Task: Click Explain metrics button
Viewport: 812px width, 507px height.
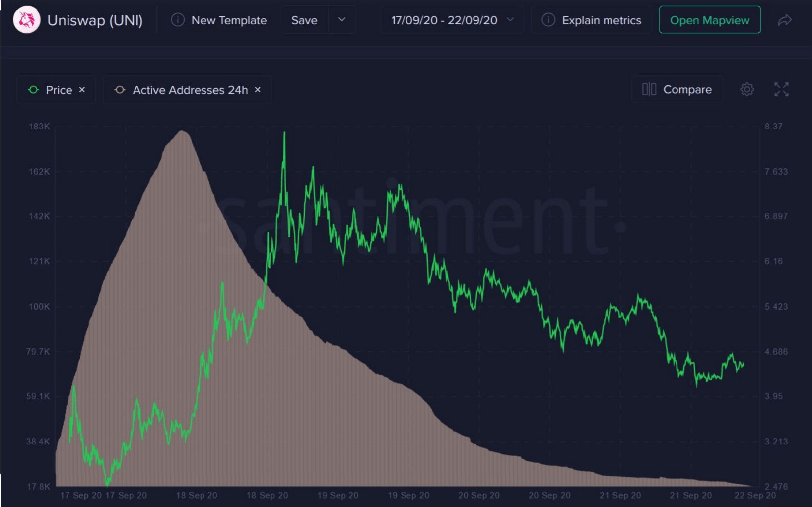Action: point(592,20)
